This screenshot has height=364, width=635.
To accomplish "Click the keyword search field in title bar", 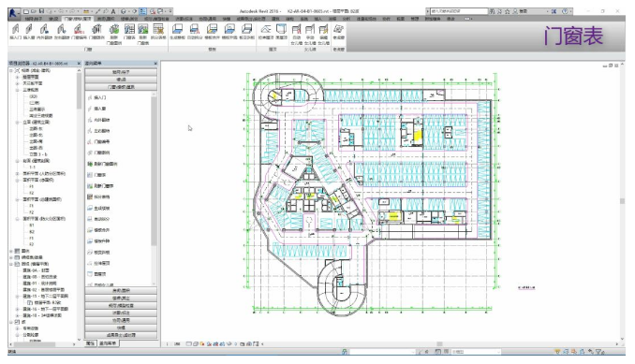I will 458,11.
